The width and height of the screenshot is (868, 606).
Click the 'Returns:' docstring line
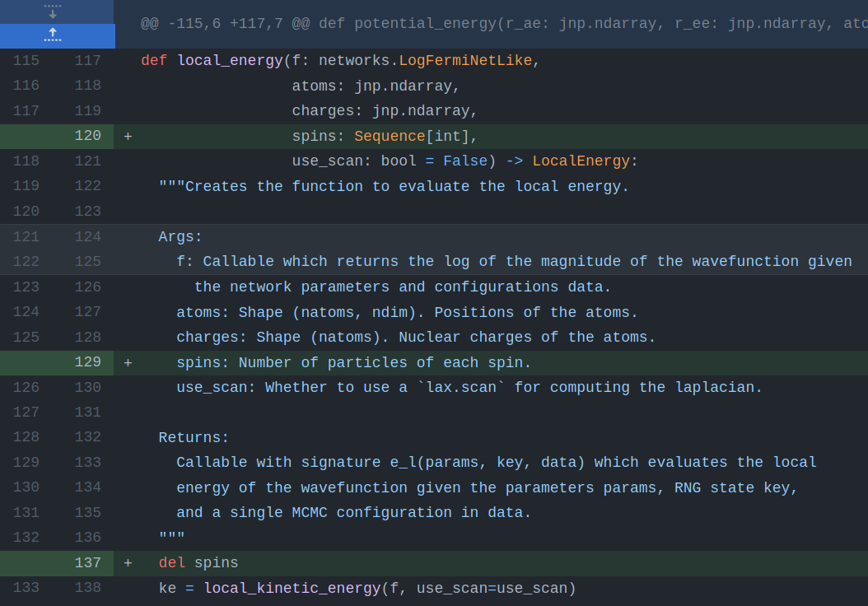(193, 437)
